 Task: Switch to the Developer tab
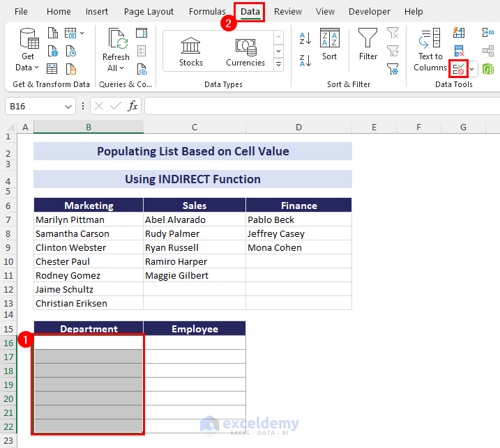pyautogui.click(x=370, y=12)
